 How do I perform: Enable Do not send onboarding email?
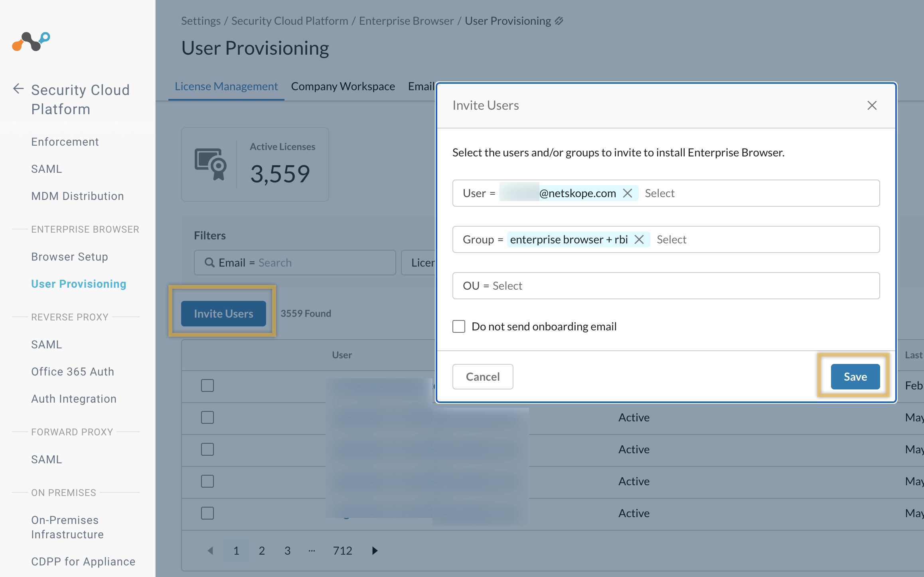[x=458, y=326]
